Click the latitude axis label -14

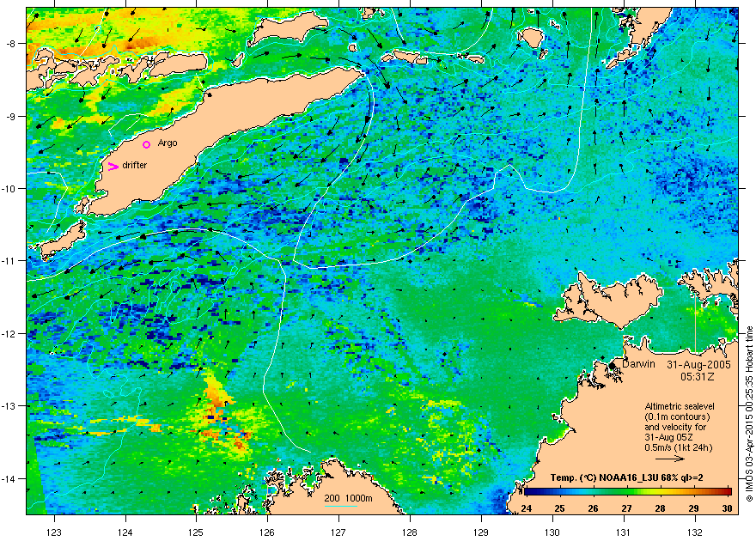pyautogui.click(x=9, y=479)
